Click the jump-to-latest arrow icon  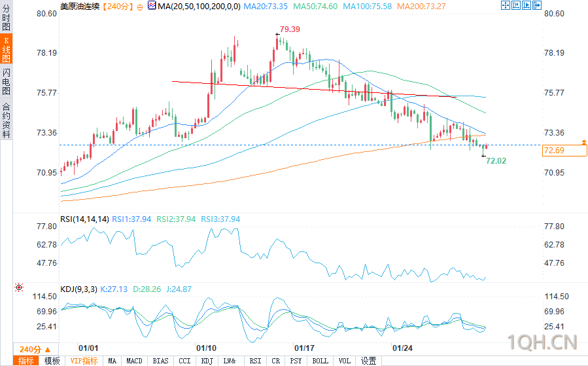pos(537,5)
